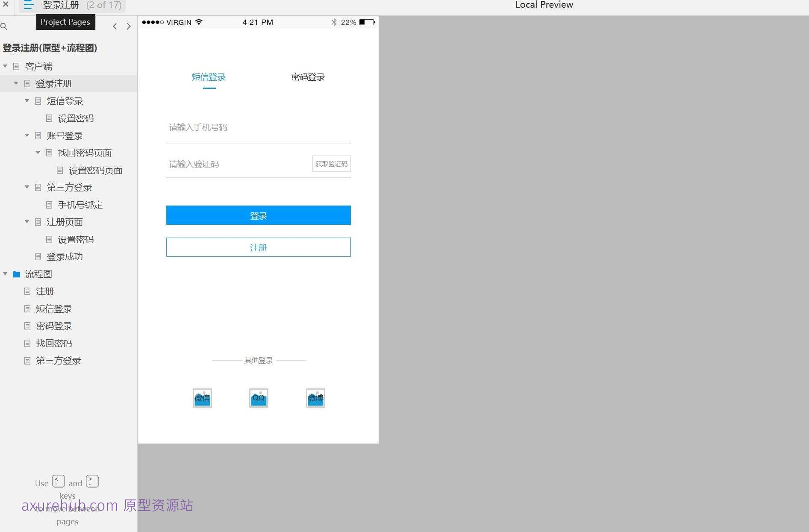This screenshot has width=809, height=532.
Task: Open the 找回密码 flowchart page
Action: tap(54, 344)
